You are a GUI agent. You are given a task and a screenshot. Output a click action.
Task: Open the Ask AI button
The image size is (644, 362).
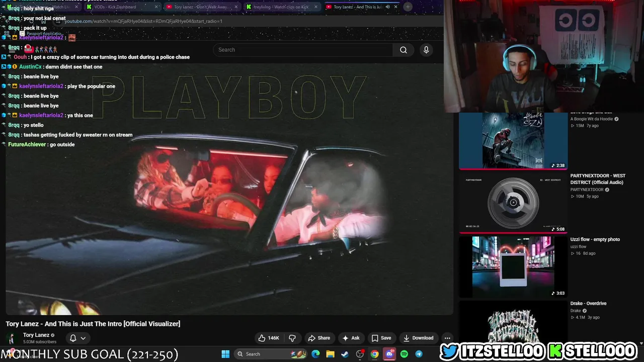coord(351,338)
